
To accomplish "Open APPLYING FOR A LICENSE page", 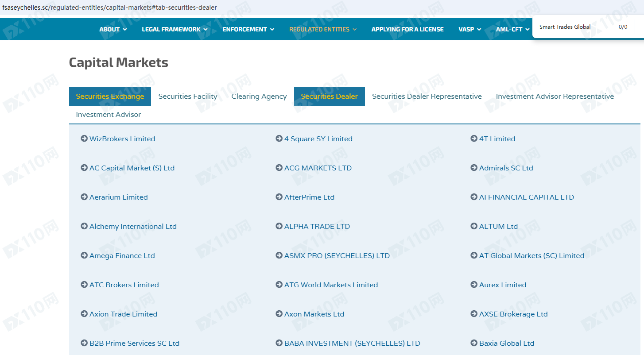I will pyautogui.click(x=407, y=29).
